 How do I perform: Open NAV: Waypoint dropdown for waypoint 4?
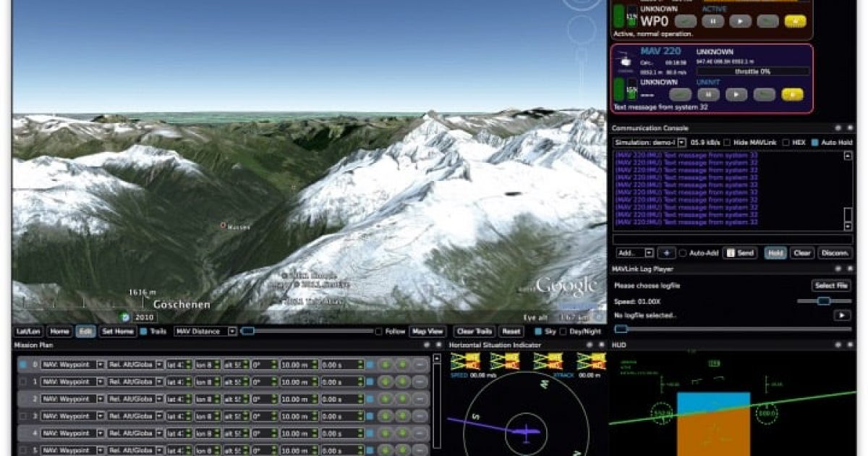tap(72, 433)
